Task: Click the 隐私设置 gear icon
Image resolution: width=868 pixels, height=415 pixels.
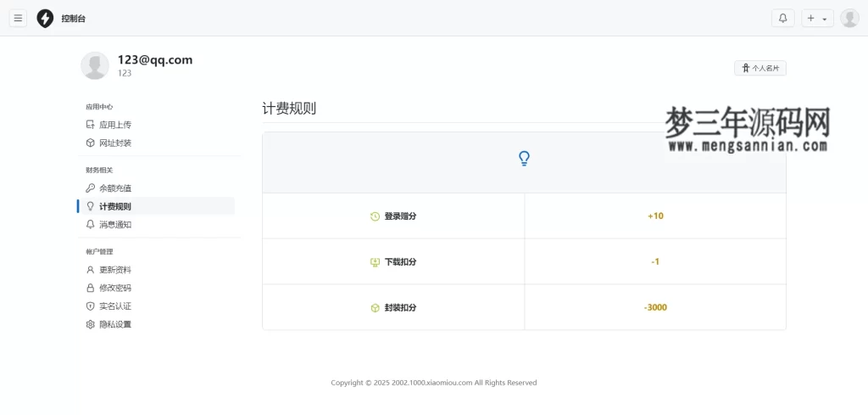Action: coord(90,325)
